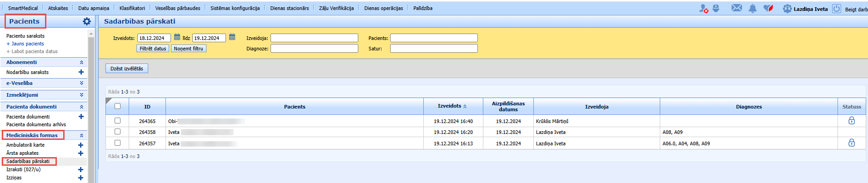Click the Noņemt filtru button
Screen dimensions: 868x183
click(x=189, y=49)
